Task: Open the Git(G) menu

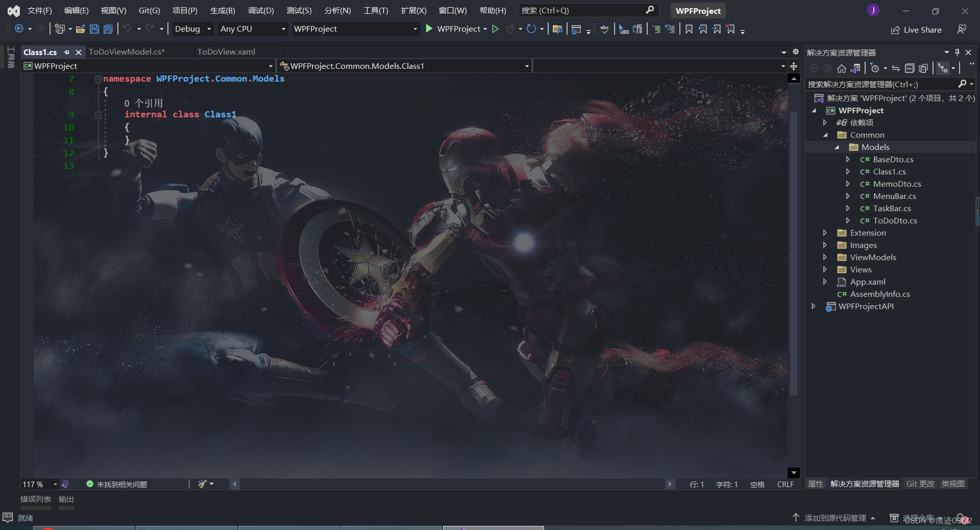Action: click(x=149, y=10)
